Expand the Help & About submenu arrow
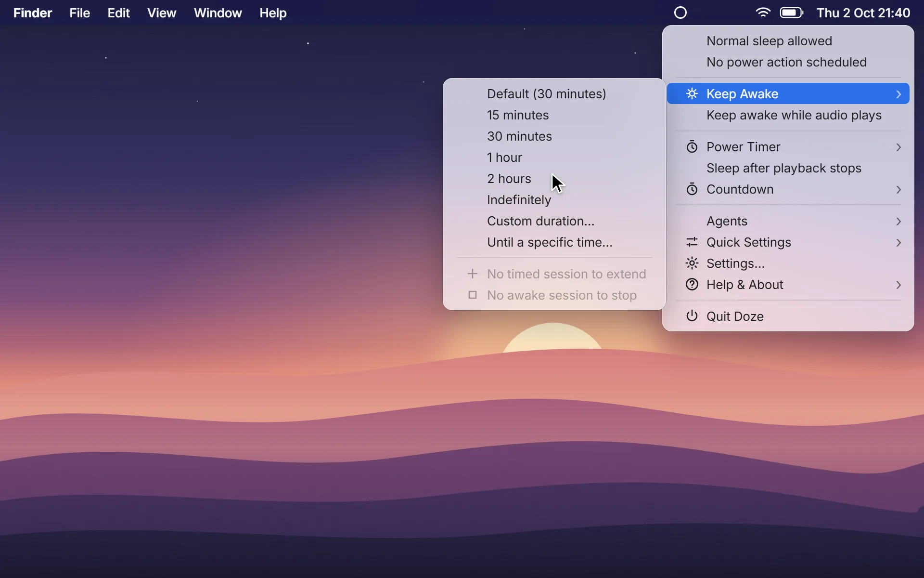This screenshot has height=578, width=924. pos(898,285)
